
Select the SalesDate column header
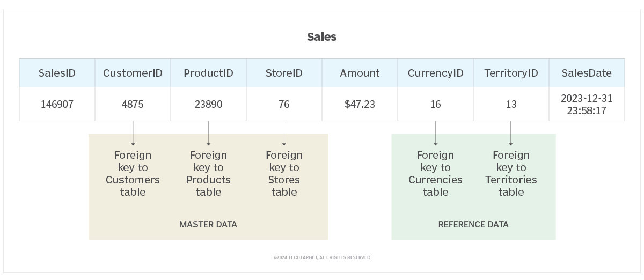587,73
